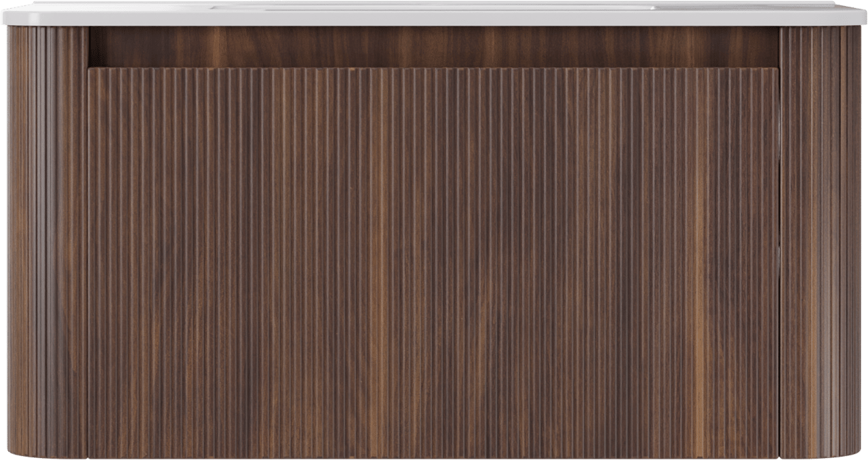Click the right half of the drawer front

607,261
